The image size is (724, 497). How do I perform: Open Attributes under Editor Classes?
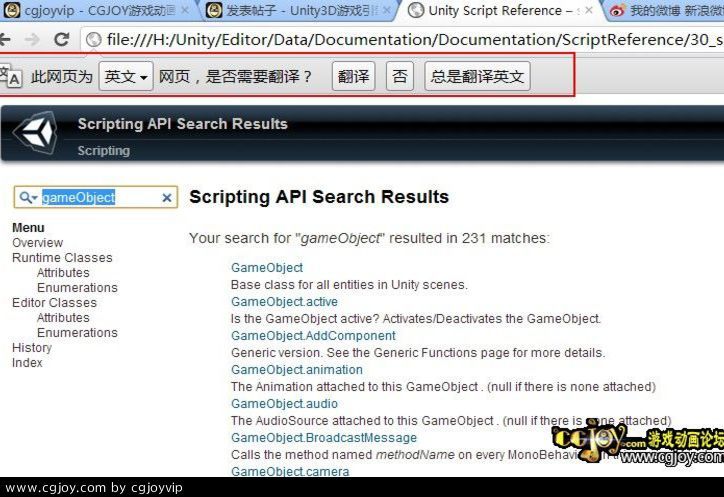pyautogui.click(x=63, y=318)
